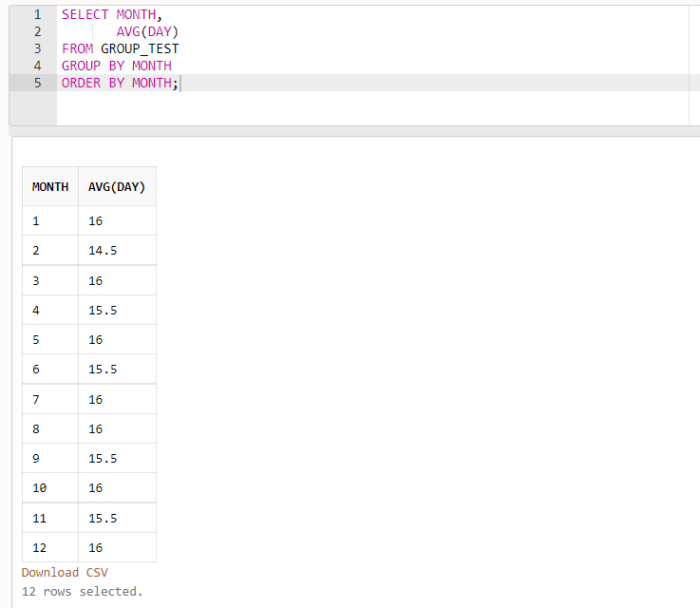The height and width of the screenshot is (608, 700).
Task: Click the FROM GROUP_TEST line in editor
Action: click(120, 48)
